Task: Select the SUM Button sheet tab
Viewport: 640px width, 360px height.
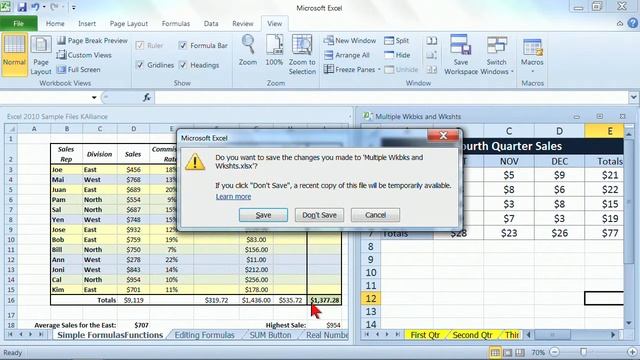Action: click(x=270, y=335)
